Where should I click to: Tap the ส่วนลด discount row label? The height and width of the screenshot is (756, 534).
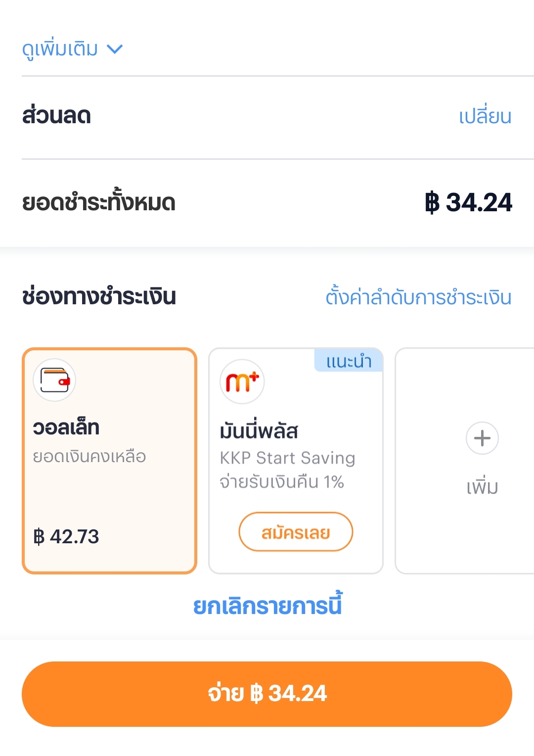point(57,116)
